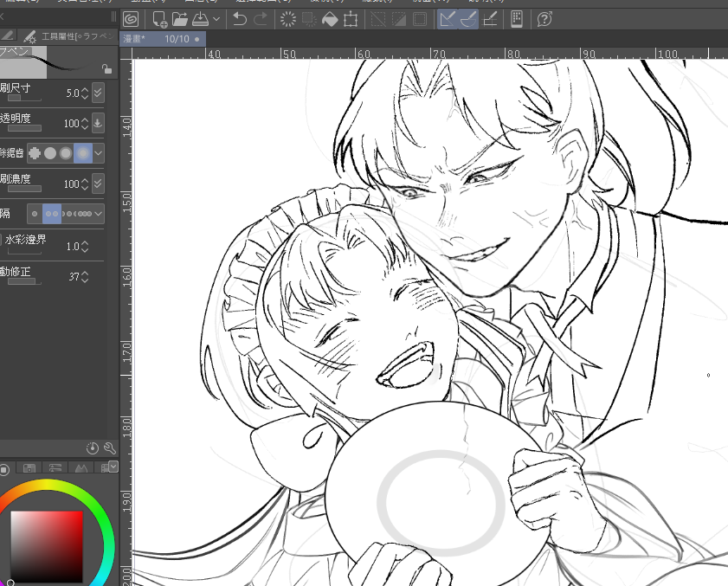The image size is (728, 586).
Task: Click the brush density slider bar
Action: pyautogui.click(x=24, y=189)
